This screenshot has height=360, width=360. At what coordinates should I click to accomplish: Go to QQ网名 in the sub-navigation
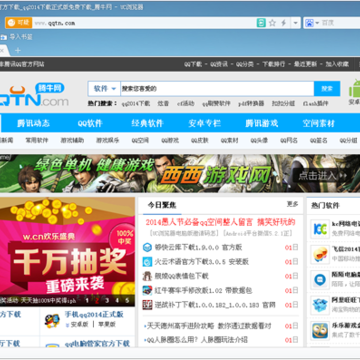pyautogui.click(x=289, y=140)
